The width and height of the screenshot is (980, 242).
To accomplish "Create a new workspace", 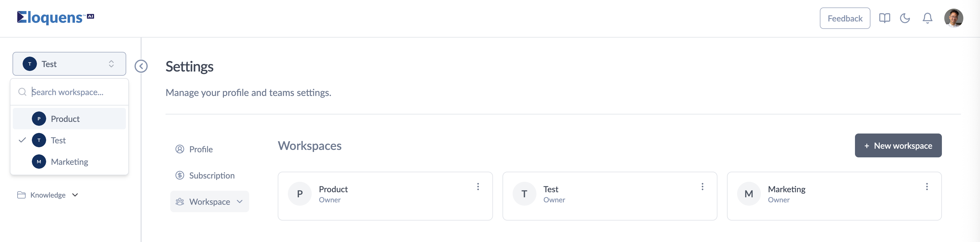I will [898, 145].
